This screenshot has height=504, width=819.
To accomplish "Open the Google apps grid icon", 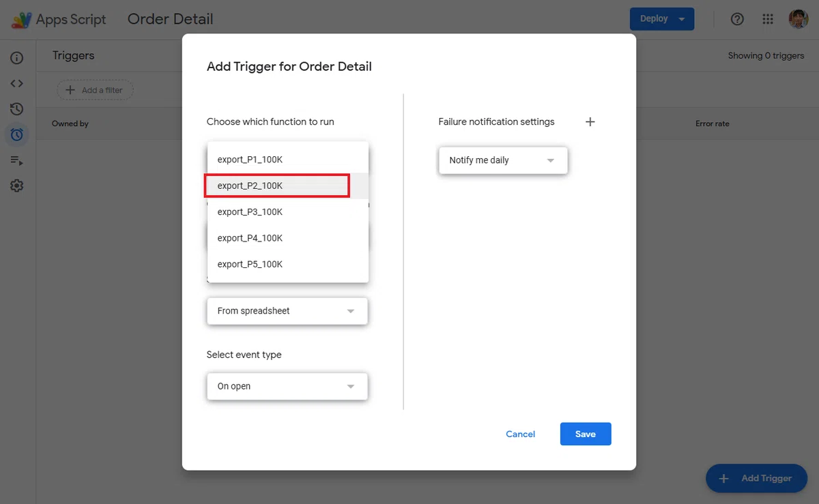I will tap(768, 19).
